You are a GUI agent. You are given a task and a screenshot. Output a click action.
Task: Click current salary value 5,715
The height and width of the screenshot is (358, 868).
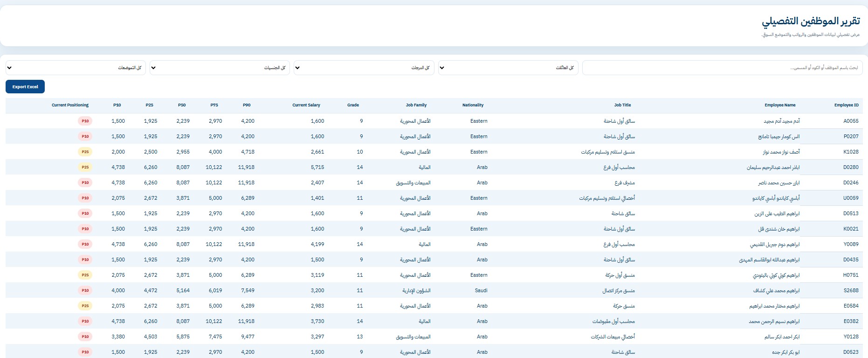[x=317, y=167]
